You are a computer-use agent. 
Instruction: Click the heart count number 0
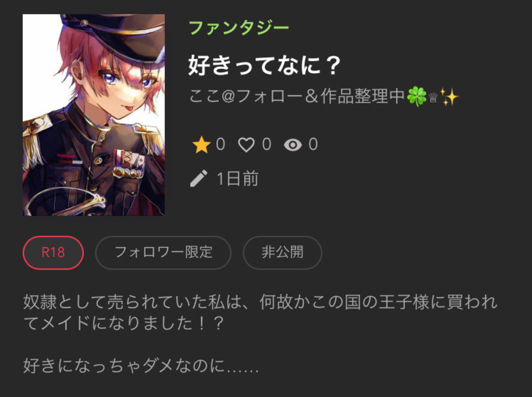(x=267, y=144)
